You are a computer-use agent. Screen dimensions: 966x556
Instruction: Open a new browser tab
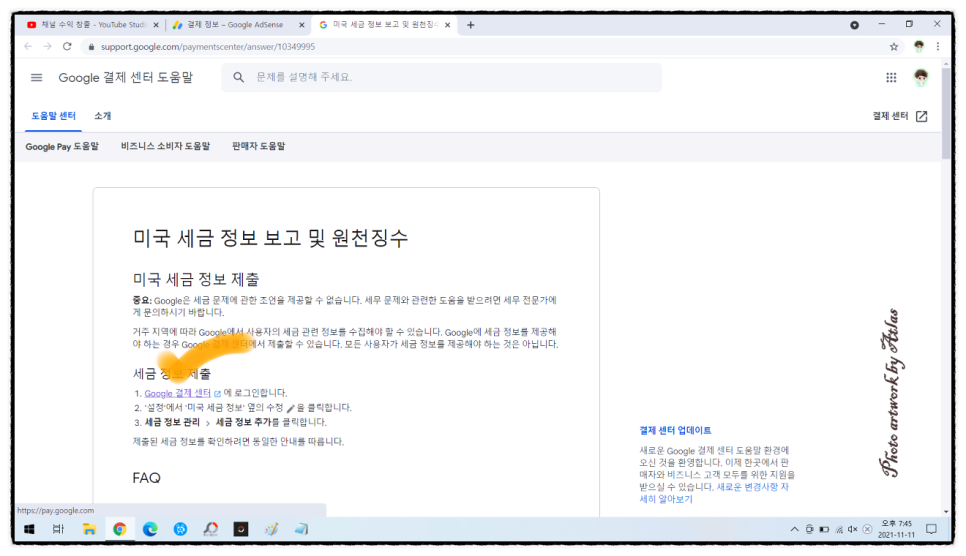click(471, 25)
